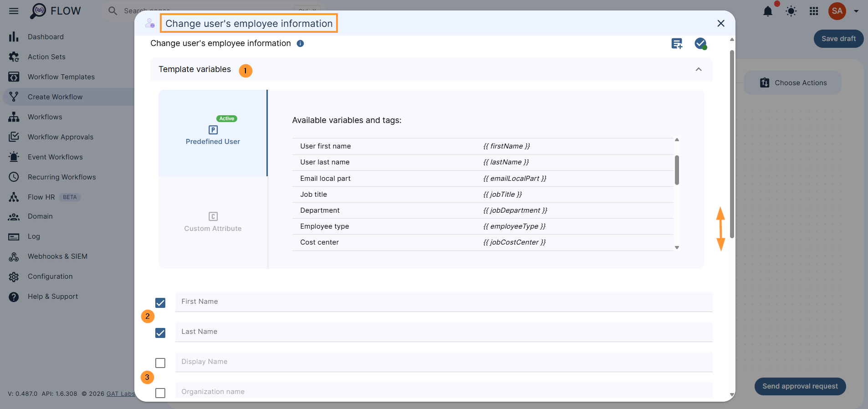Screen dimensions: 868x409
Task: Click the Cost center row label
Action: pos(319,242)
